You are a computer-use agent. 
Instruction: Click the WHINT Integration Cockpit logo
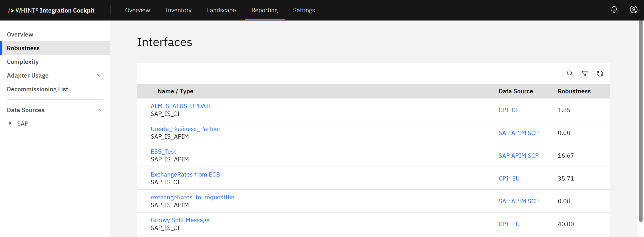[x=51, y=10]
